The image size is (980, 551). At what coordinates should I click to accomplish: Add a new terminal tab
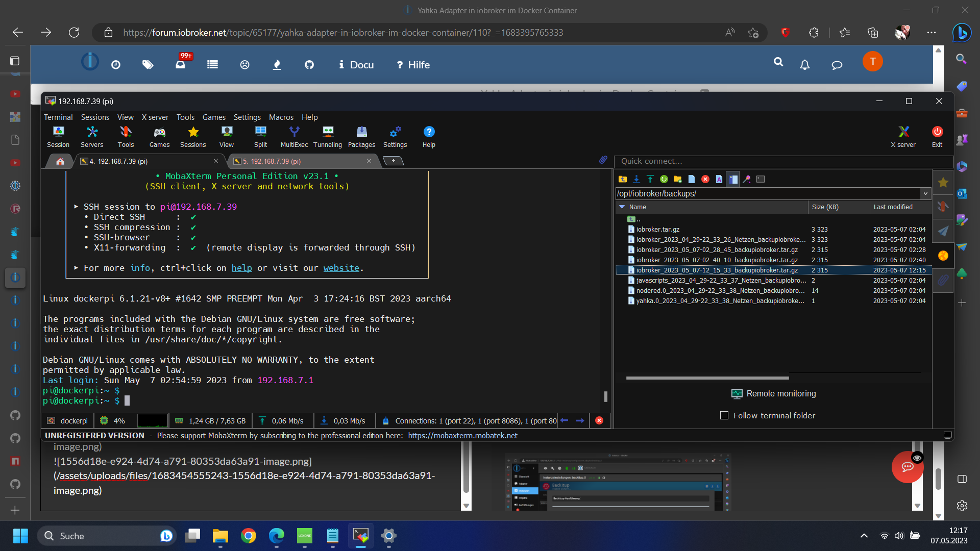pyautogui.click(x=393, y=161)
